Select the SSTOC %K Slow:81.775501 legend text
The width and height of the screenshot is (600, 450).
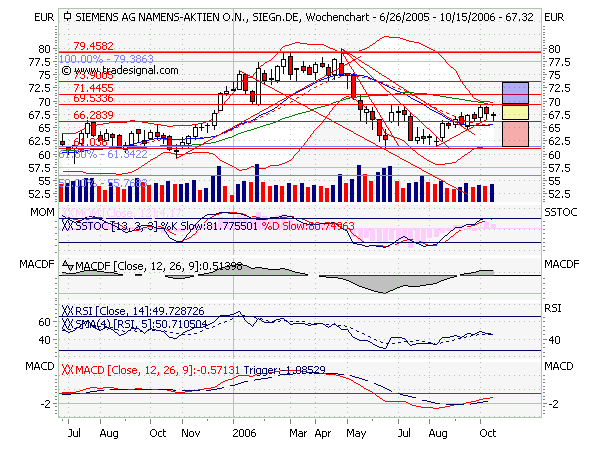pos(166,226)
